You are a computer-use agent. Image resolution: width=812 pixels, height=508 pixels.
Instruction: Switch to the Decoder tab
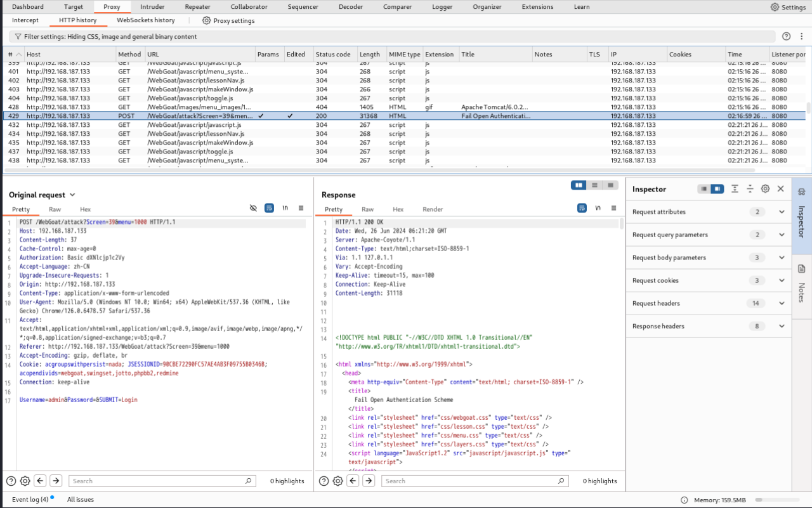pos(351,7)
